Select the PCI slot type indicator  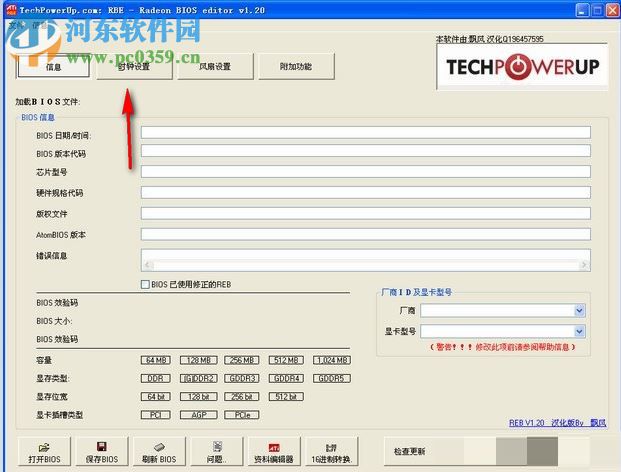(x=156, y=415)
